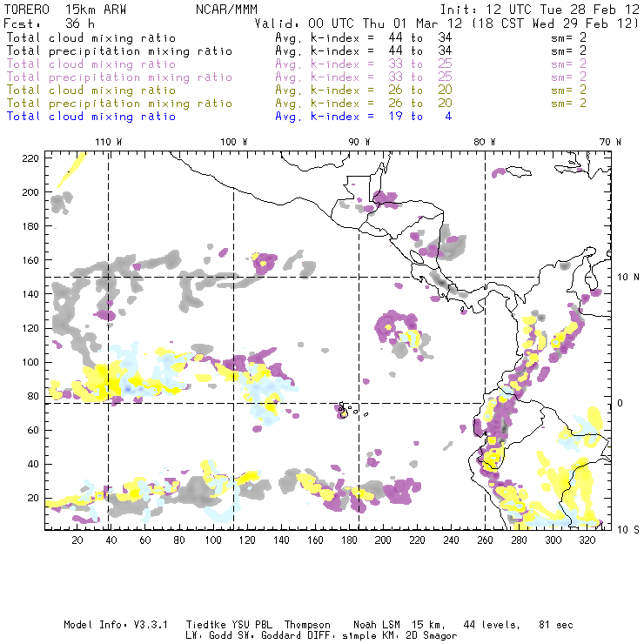
Task: Click the blue "Avg. k-index = 19 to 4" text
Action: [x=364, y=117]
